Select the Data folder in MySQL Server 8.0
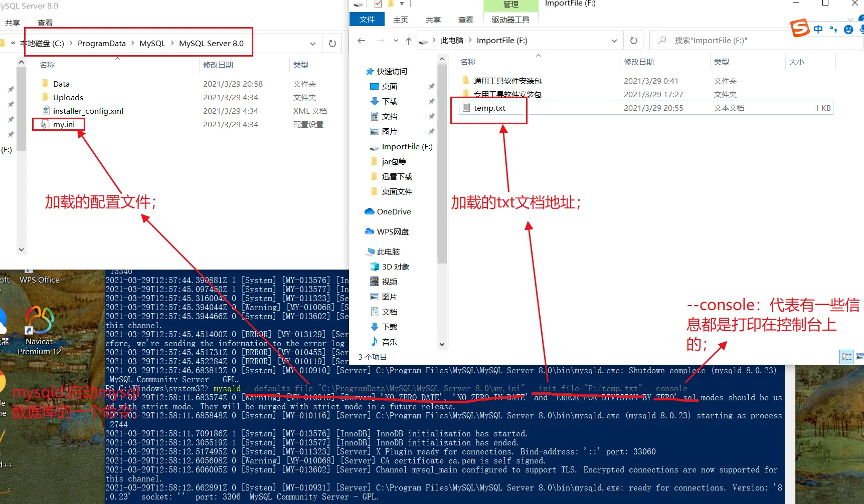 [56, 84]
